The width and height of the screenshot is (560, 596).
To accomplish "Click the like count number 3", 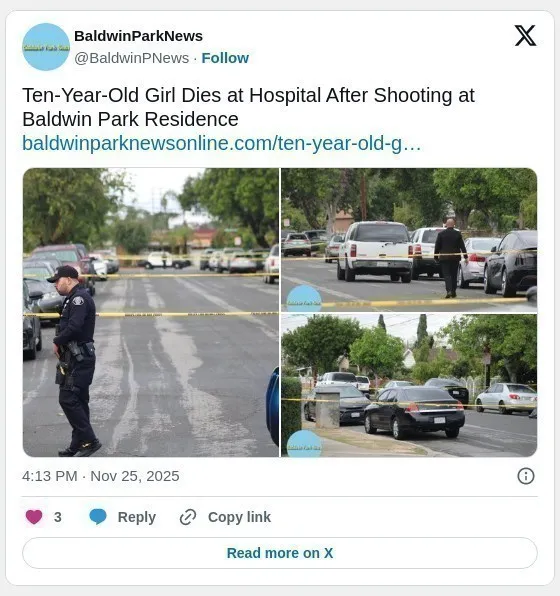I will click(57, 517).
